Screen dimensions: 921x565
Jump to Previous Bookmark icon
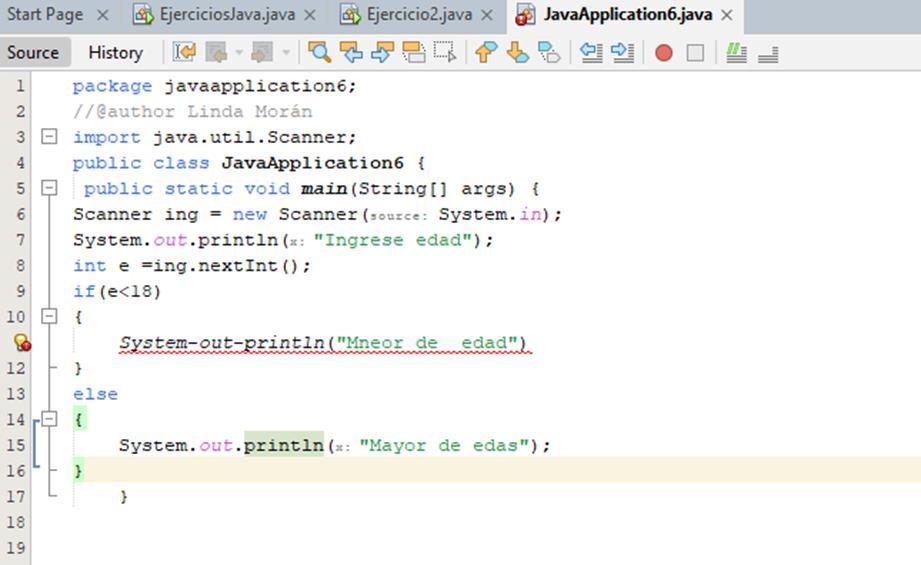coord(486,52)
